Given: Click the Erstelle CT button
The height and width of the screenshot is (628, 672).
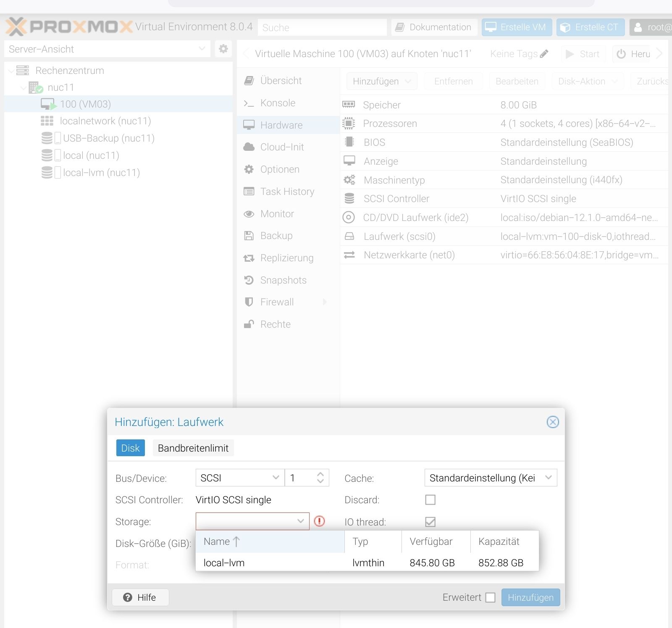Looking at the screenshot, I should pyautogui.click(x=591, y=27).
